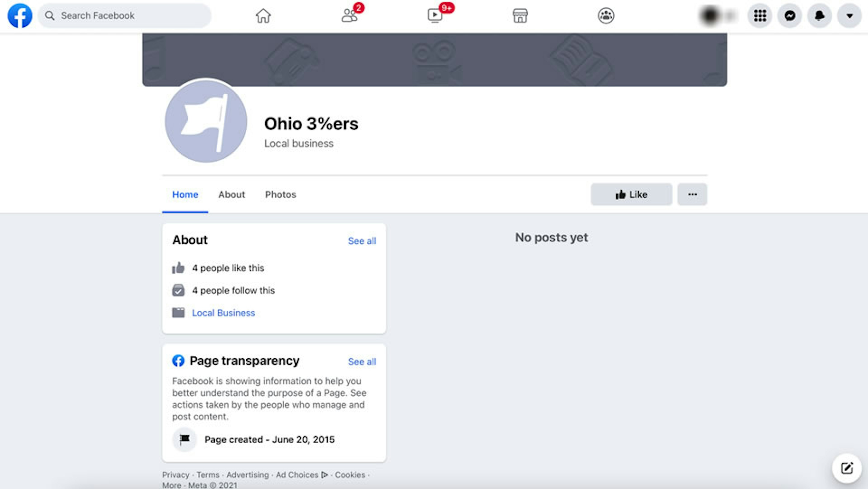The height and width of the screenshot is (489, 868).
Task: Expand the account dropdown arrow
Action: (x=849, y=16)
